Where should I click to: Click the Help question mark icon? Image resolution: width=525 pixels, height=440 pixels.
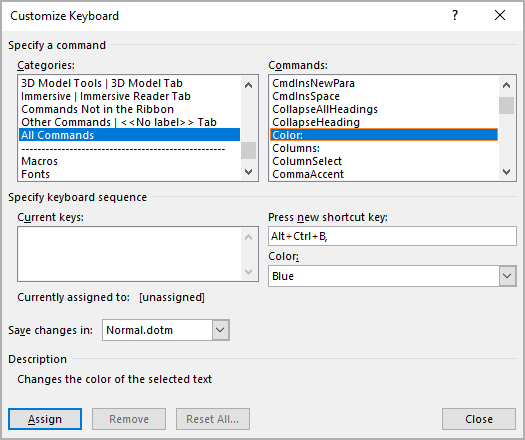tap(455, 15)
